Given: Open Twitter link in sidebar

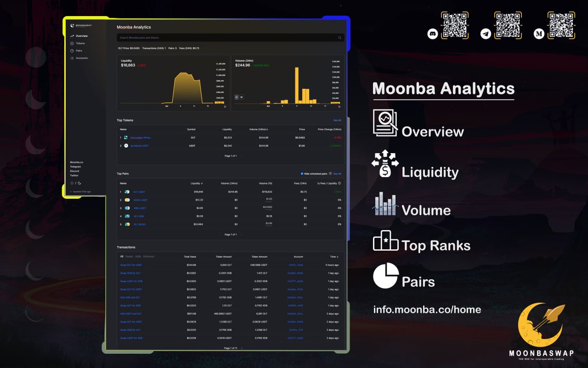Looking at the screenshot, I should pos(74,175).
